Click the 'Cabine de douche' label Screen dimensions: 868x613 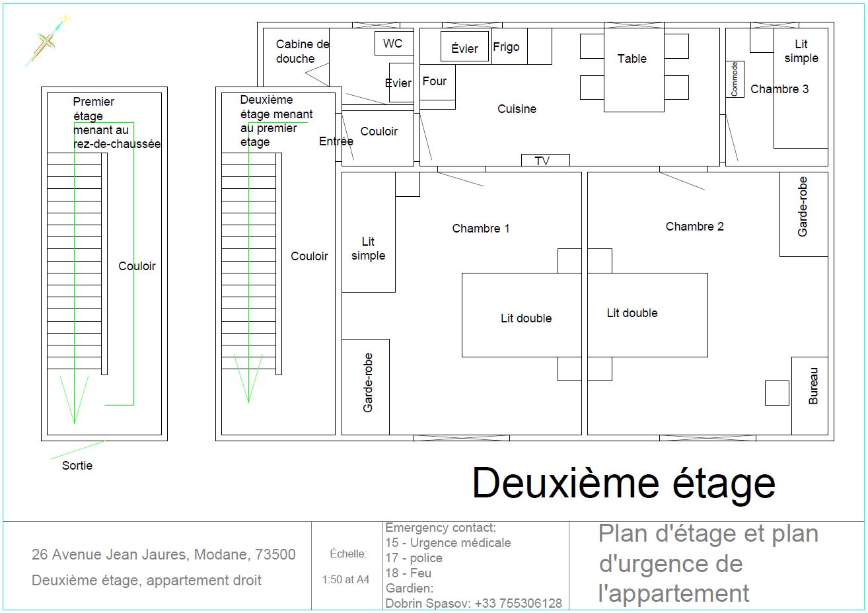click(302, 52)
